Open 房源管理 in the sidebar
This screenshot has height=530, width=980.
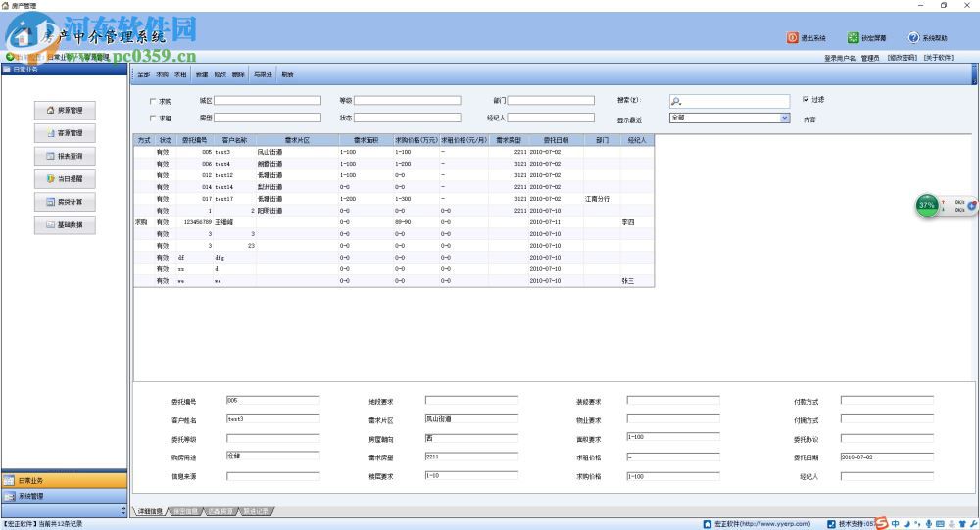click(65, 110)
